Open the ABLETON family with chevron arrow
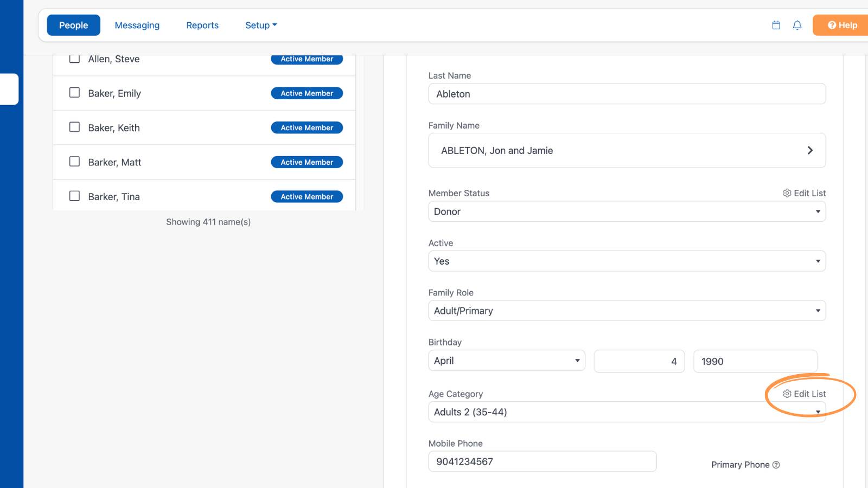The width and height of the screenshot is (868, 488). [x=810, y=150]
